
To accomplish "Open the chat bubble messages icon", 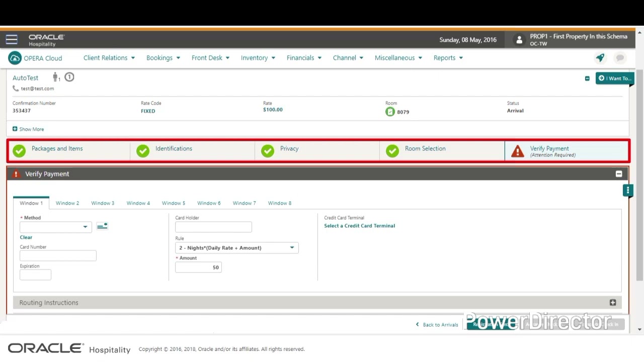I will click(620, 58).
